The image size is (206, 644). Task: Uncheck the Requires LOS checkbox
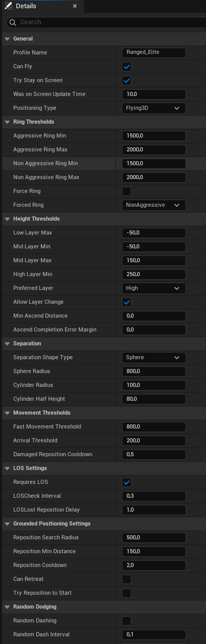pos(127,482)
